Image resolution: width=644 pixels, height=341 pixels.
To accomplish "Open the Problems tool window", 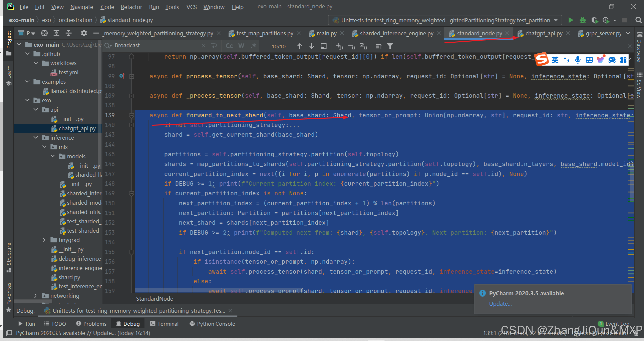I will tap(91, 324).
